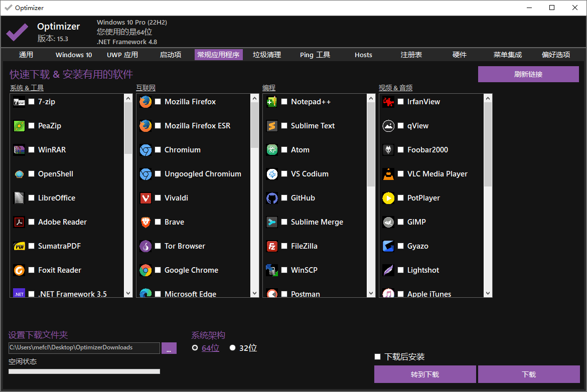Click the Gyazo icon

pyautogui.click(x=389, y=246)
